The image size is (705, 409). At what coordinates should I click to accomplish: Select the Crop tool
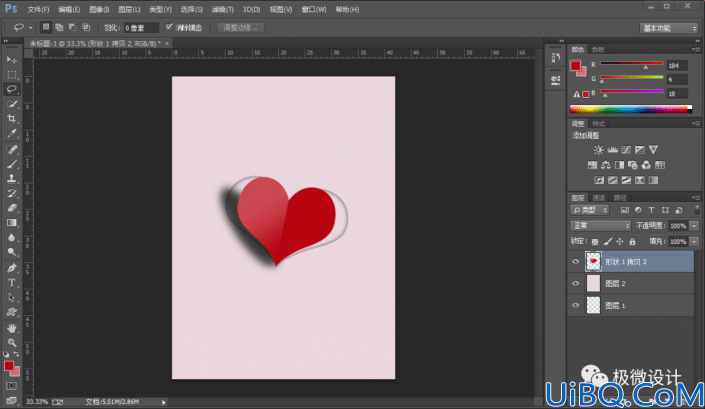tap(12, 119)
